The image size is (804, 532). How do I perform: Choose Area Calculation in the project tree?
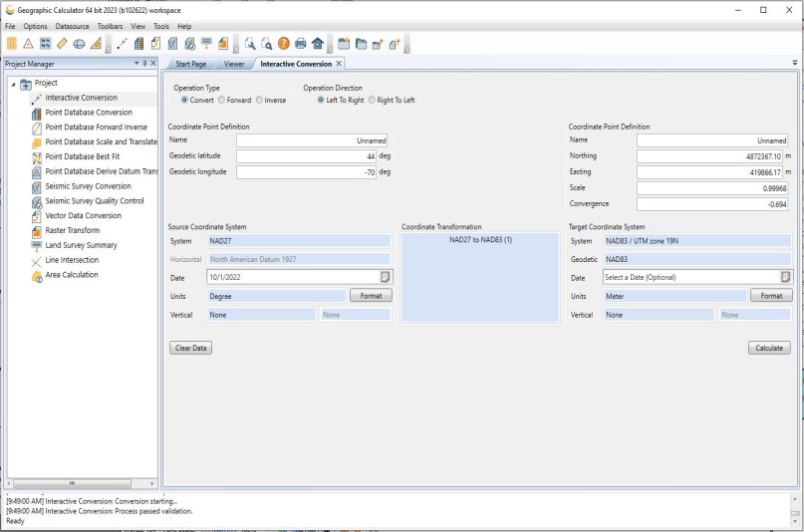coord(71,275)
